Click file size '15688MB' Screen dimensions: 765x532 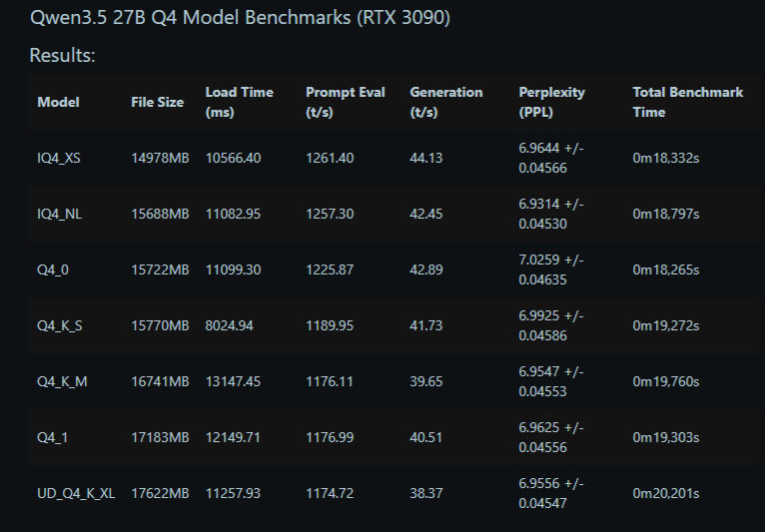160,214
